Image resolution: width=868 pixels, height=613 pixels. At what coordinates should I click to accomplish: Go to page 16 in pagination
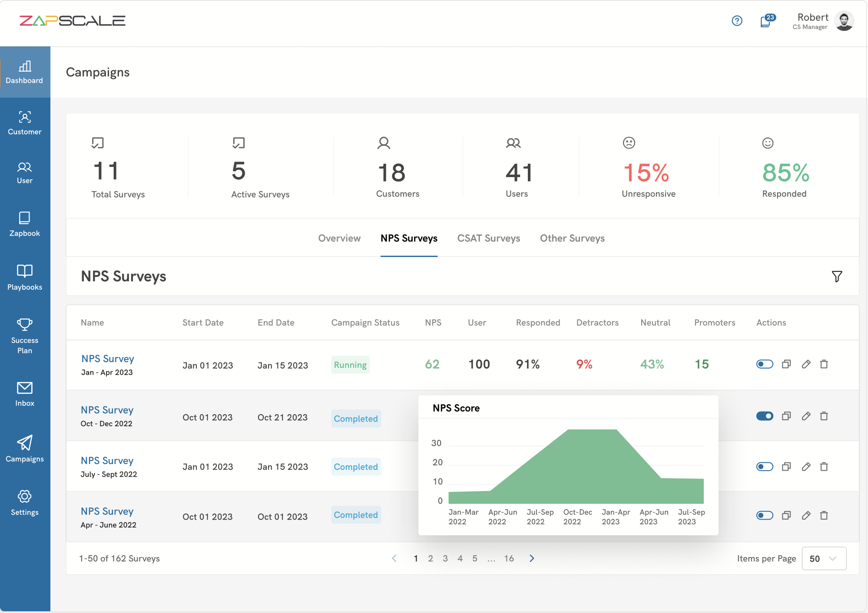[x=509, y=558]
